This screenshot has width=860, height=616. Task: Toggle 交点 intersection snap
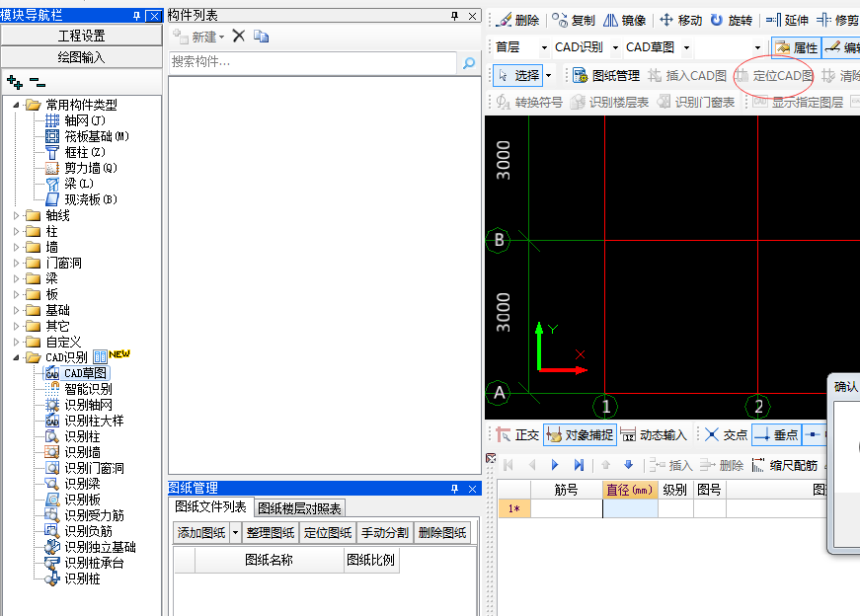726,435
